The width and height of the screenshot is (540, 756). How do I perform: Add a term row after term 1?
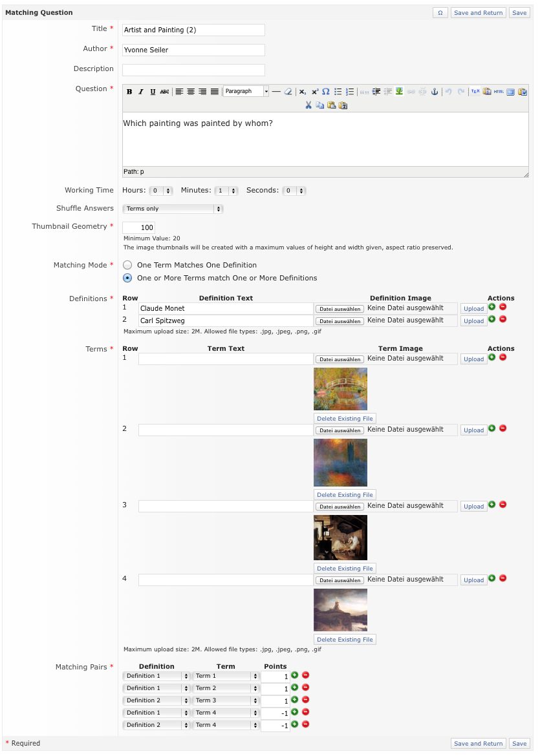(491, 357)
